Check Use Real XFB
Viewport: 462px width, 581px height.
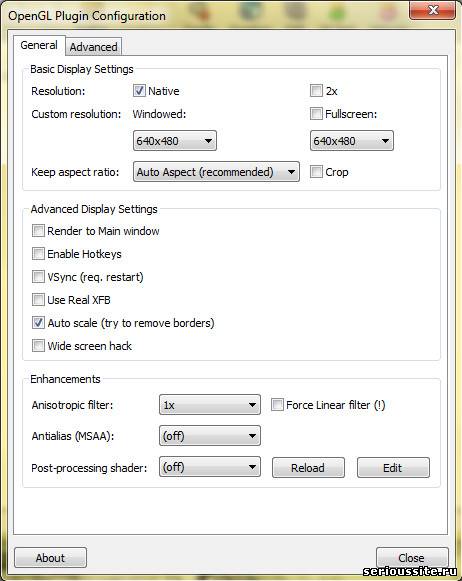pos(38,299)
